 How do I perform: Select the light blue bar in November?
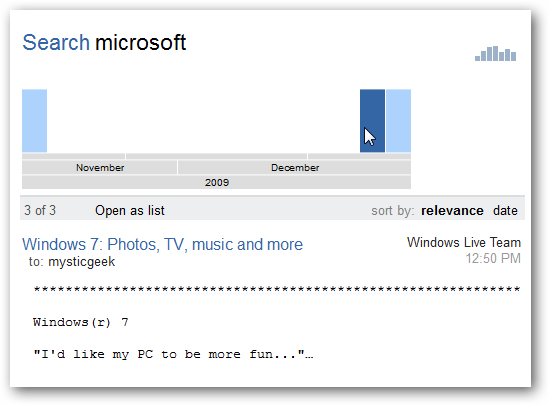(34, 121)
